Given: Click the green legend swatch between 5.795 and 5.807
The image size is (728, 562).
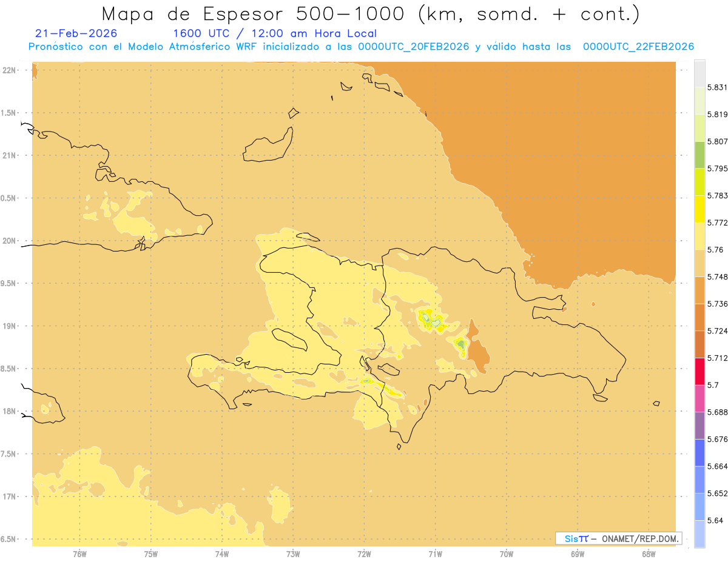Looking at the screenshot, I should point(699,155).
